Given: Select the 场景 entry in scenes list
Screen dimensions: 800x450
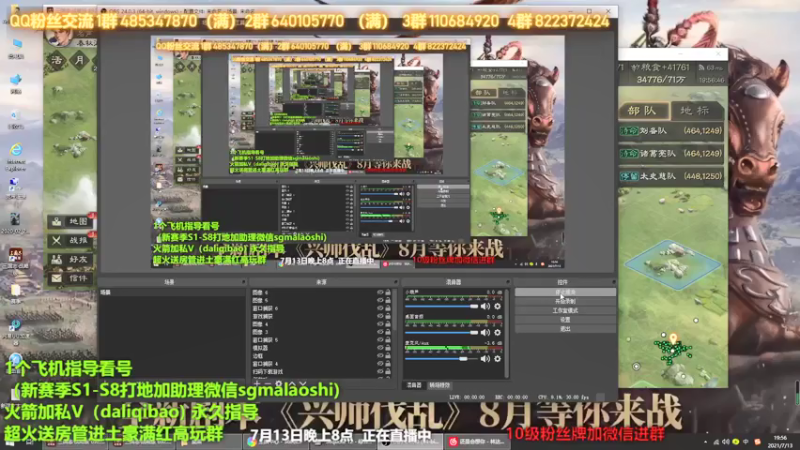Looking at the screenshot, I should point(172,293).
